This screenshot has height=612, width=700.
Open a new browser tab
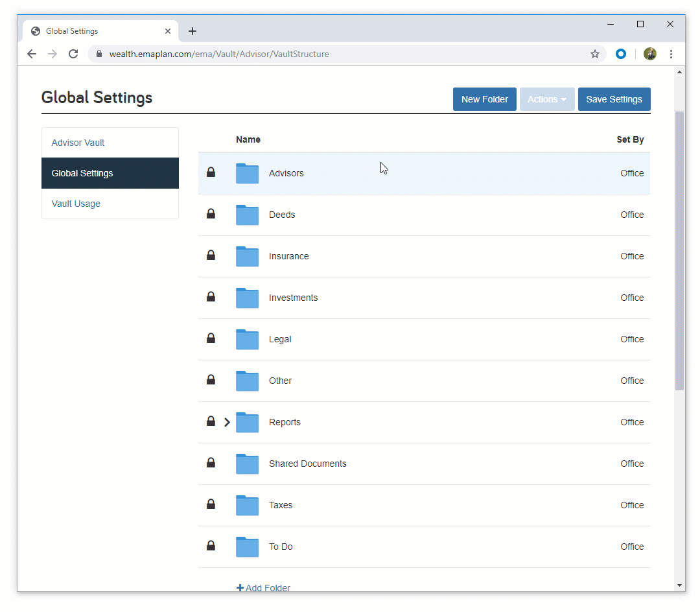click(192, 31)
